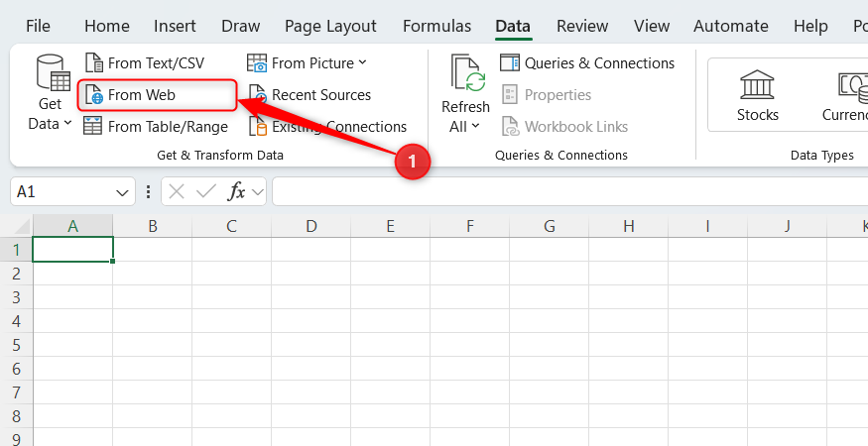Expand the Refresh All dropdown arrow
This screenshot has width=868, height=446.
(475, 126)
